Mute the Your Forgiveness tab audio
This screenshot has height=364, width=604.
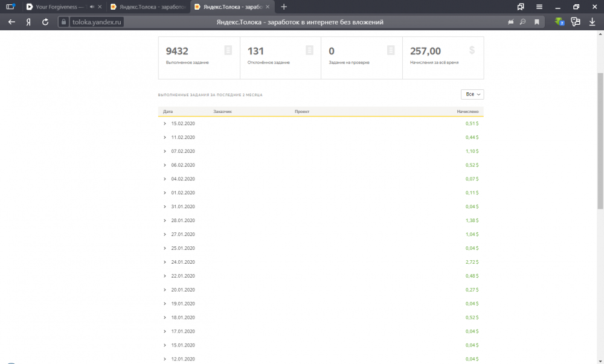pos(92,7)
